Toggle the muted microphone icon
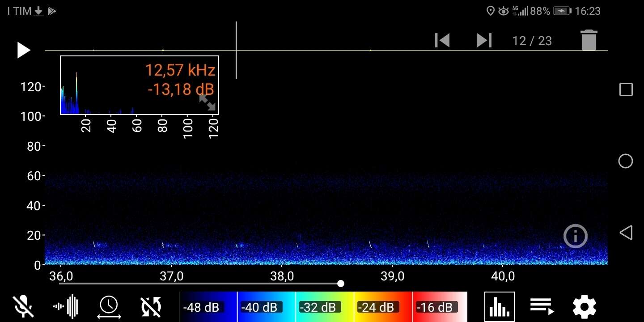Screen dimensions: 644x322 click(x=23, y=307)
